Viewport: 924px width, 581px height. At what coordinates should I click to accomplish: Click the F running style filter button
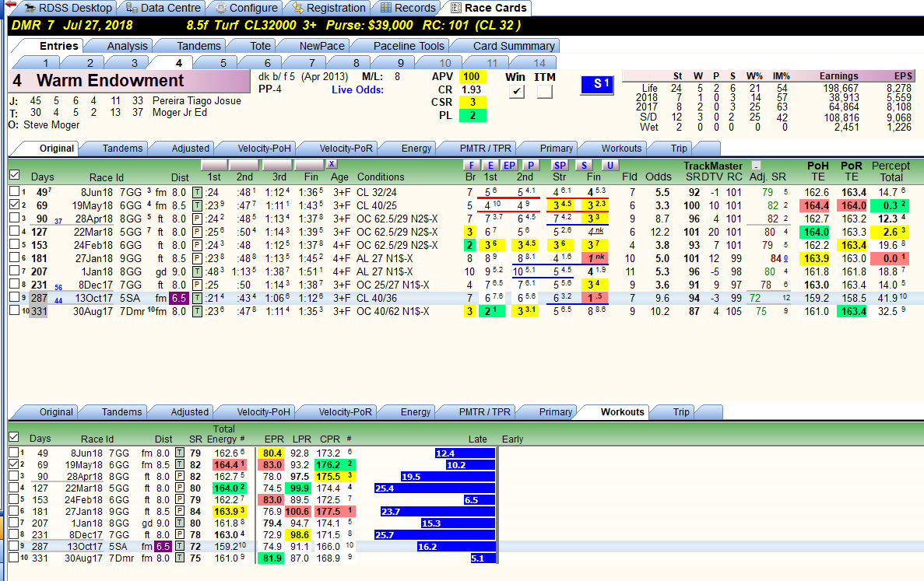click(471, 166)
